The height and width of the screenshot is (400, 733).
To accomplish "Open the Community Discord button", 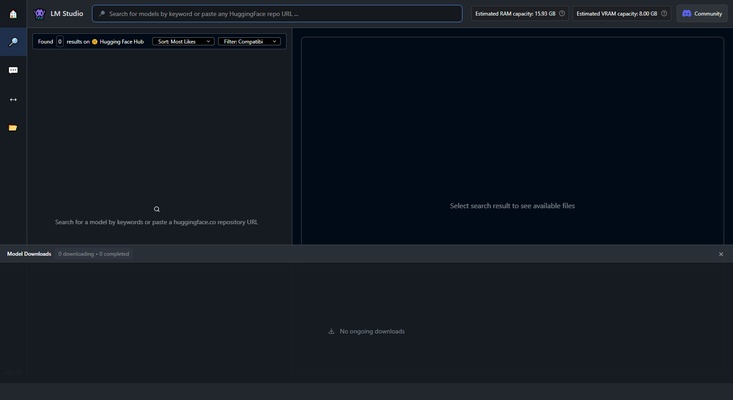I will click(702, 14).
